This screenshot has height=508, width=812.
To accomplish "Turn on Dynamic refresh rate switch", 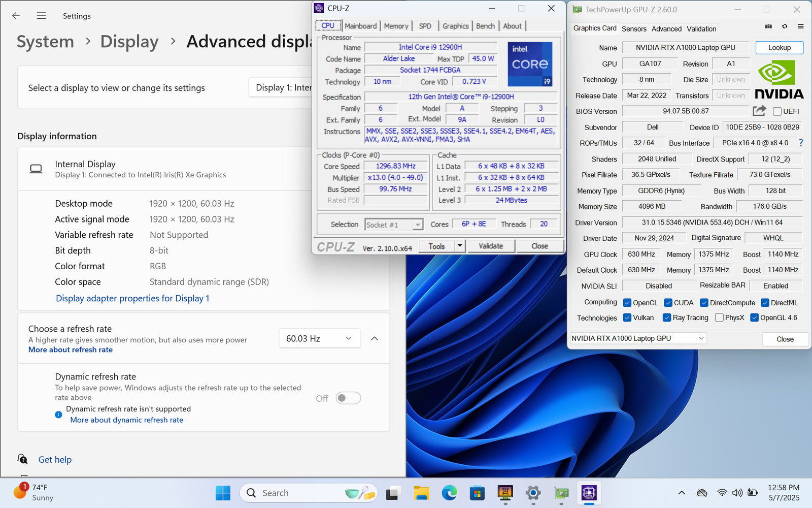I will (x=348, y=398).
